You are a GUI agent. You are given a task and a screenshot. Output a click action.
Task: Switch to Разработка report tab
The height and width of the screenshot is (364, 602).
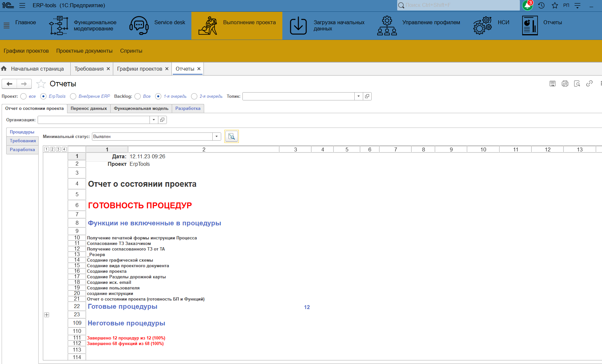pos(188,108)
